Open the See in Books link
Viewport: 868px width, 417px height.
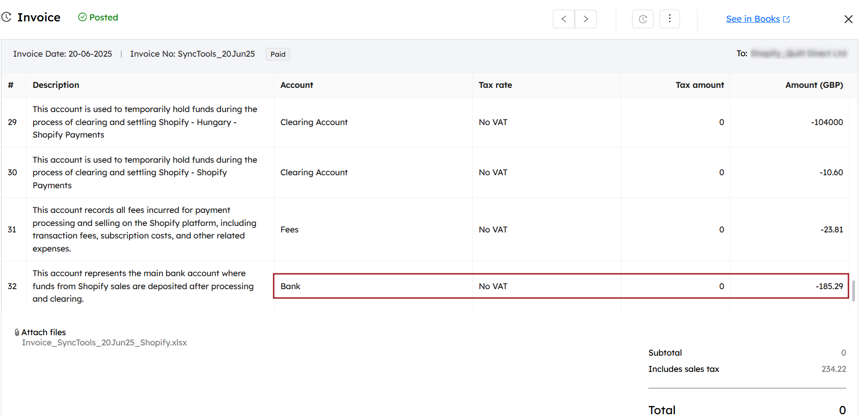pos(758,19)
